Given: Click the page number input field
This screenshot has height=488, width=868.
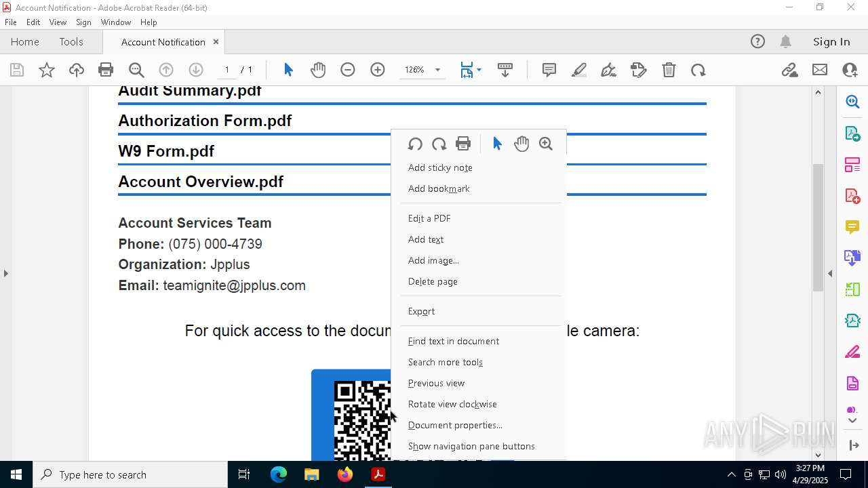Looking at the screenshot, I should 227,70.
